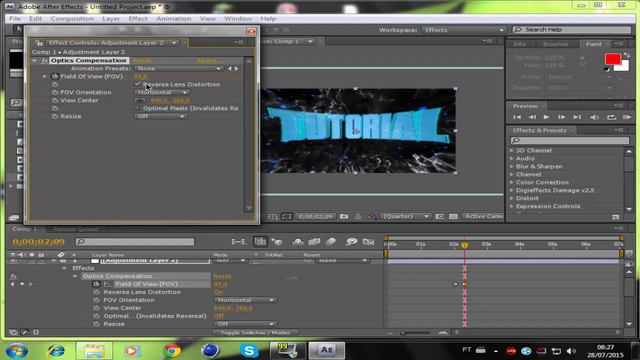Viewport: 640px width, 360px height.
Task: Open Internet Explorer from taskbar
Action: [56, 351]
